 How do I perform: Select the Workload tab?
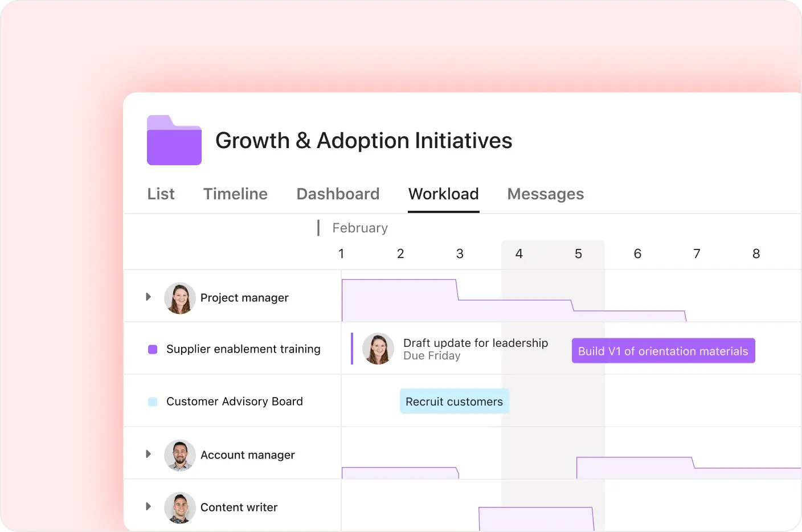[443, 194]
